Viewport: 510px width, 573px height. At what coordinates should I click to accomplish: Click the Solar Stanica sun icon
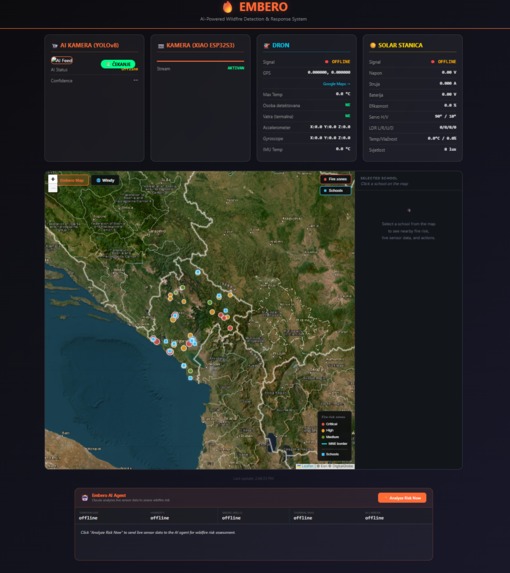(373, 45)
